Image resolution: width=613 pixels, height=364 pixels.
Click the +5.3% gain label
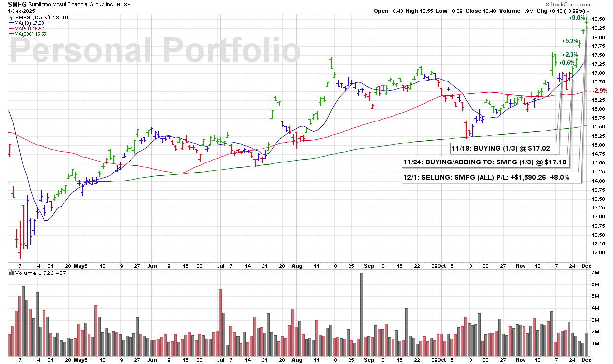[x=569, y=41]
